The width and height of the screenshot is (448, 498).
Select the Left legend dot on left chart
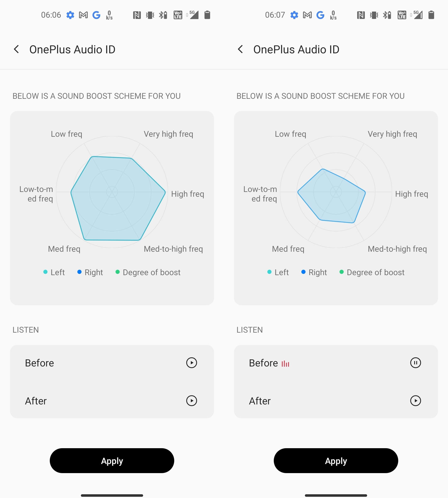click(45, 272)
